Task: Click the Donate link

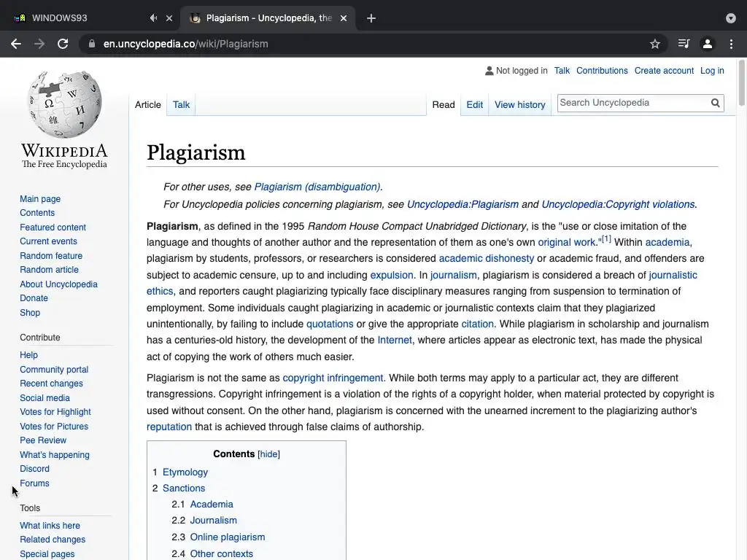Action: (34, 298)
